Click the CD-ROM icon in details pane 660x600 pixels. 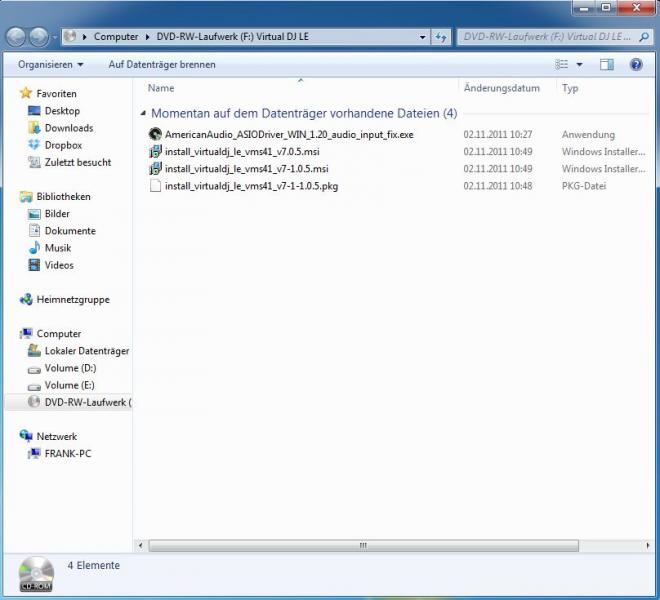[36, 574]
